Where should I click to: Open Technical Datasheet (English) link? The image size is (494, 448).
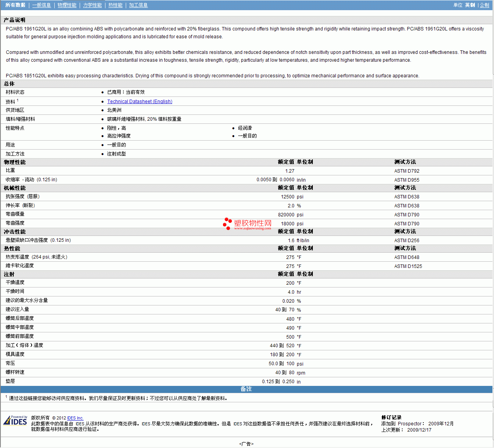point(140,102)
